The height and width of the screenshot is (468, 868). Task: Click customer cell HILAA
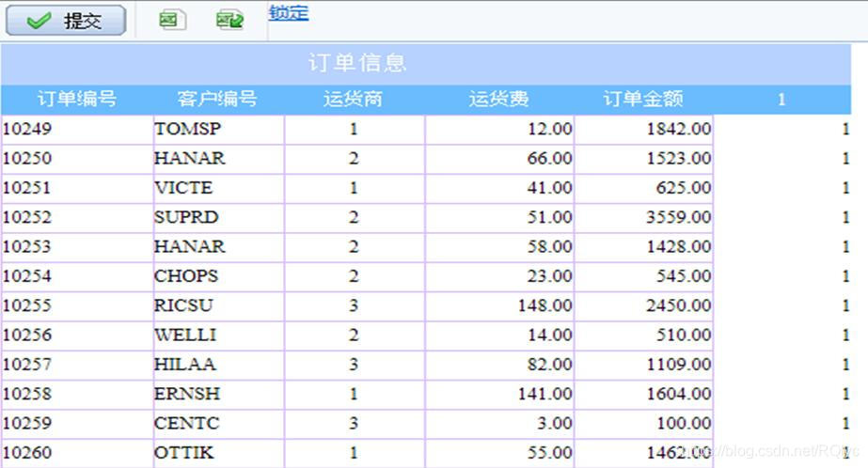(x=219, y=365)
